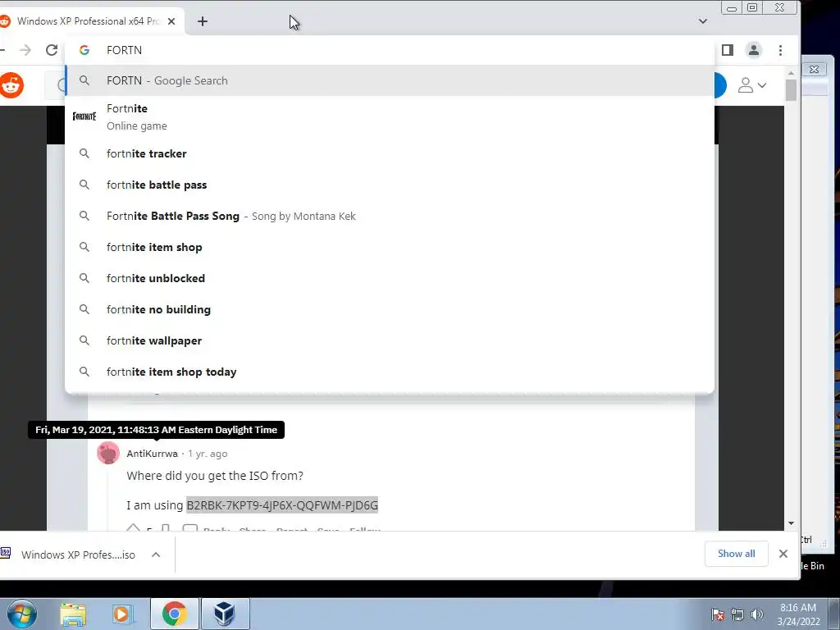Switch to VirtualBox in the taskbar
840x630 pixels.
click(x=225, y=614)
